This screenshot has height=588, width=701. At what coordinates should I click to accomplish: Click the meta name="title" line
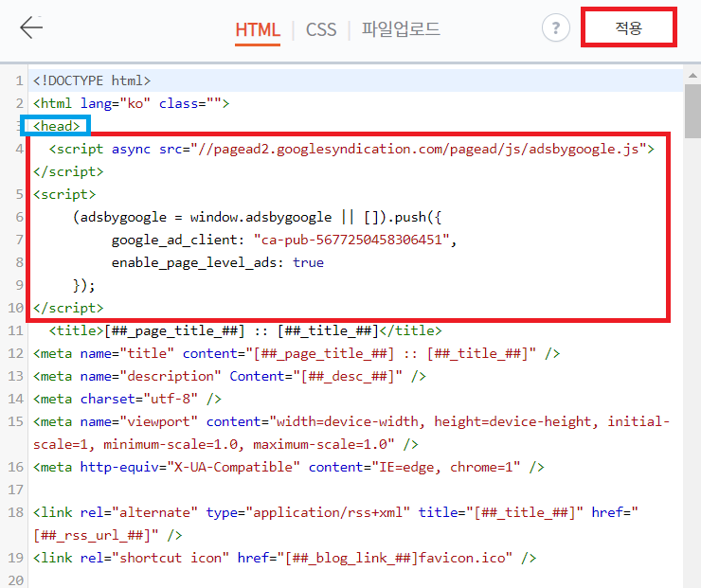coord(297,353)
